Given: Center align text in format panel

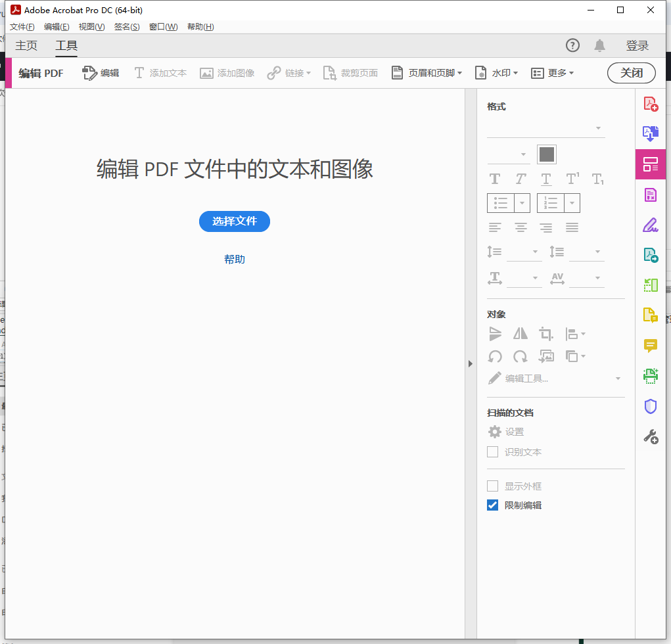Looking at the screenshot, I should point(521,227).
